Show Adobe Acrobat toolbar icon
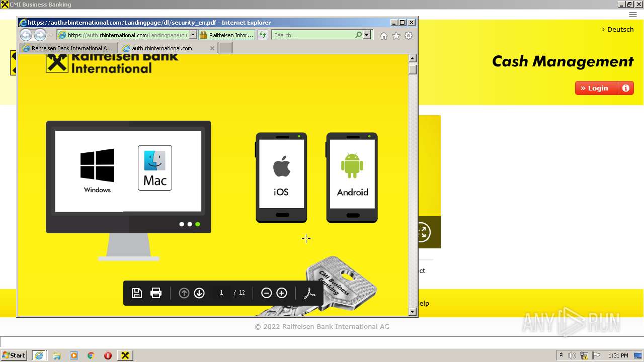The height and width of the screenshot is (362, 644). point(309,293)
